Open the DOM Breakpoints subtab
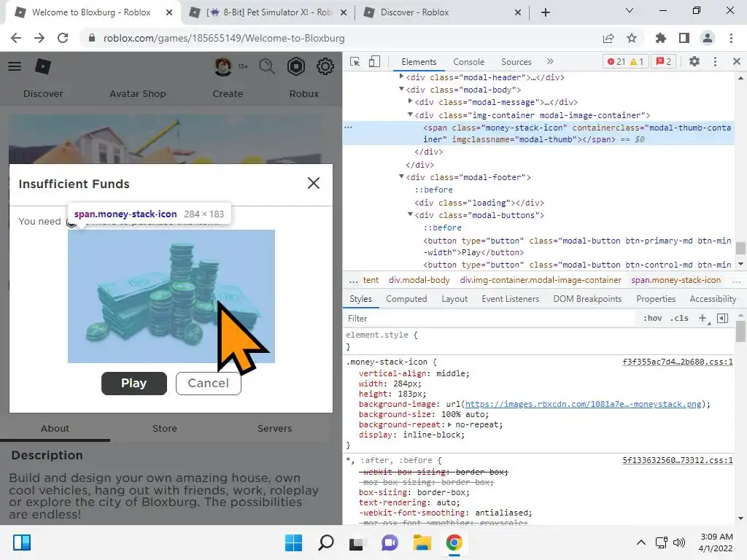 pos(587,299)
